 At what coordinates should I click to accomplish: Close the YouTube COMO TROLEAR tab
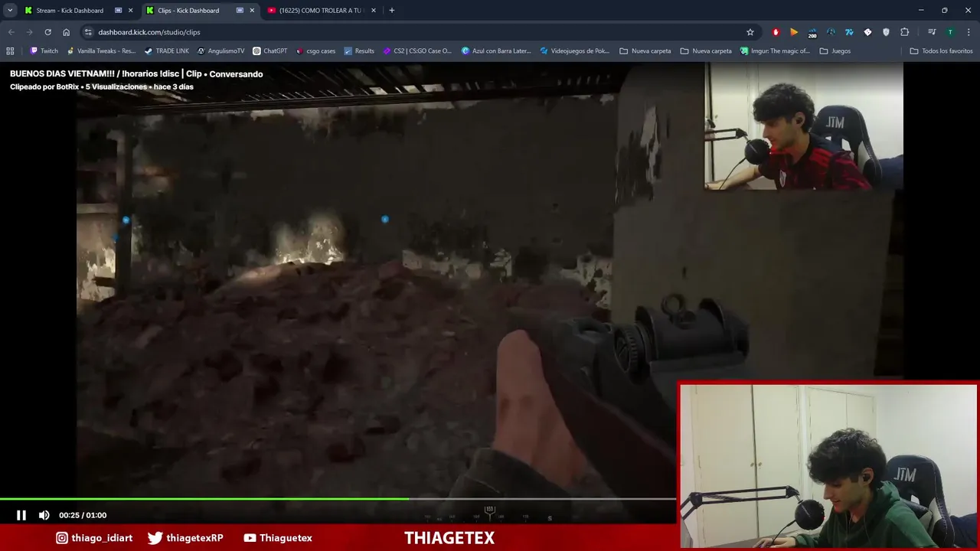374,11
